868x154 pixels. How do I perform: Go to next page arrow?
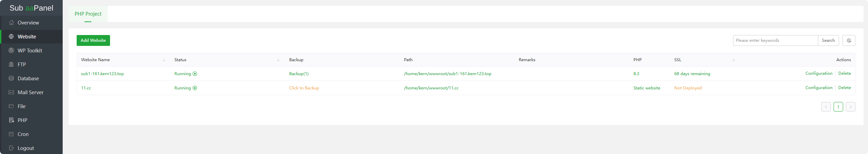[850, 107]
